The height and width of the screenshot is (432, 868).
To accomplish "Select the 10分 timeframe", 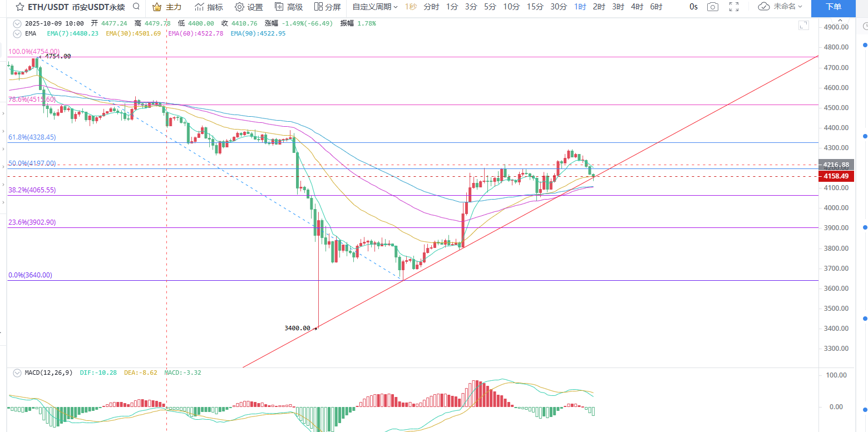I will [511, 7].
